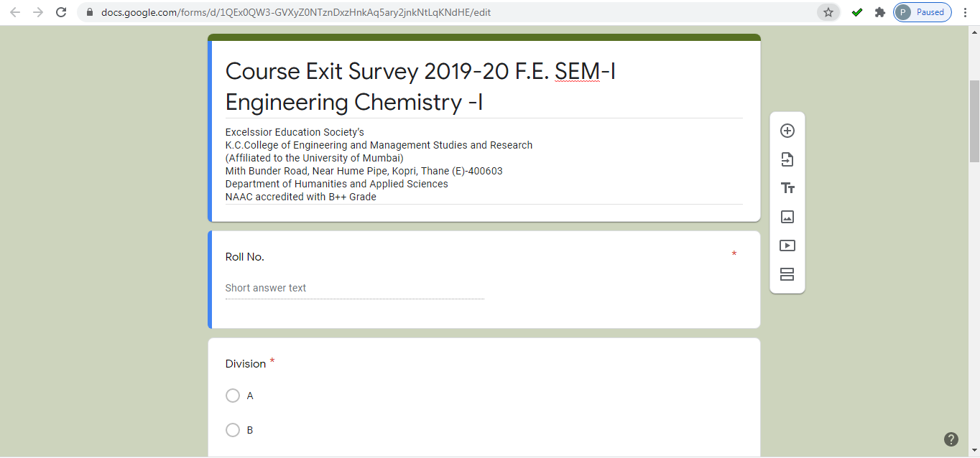The image size is (980, 458).
Task: Click the Short answer text field
Action: click(354, 288)
